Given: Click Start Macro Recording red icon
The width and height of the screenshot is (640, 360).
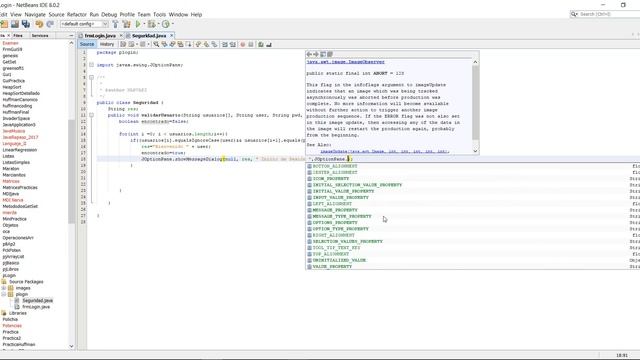Looking at the screenshot, I should coord(243,44).
